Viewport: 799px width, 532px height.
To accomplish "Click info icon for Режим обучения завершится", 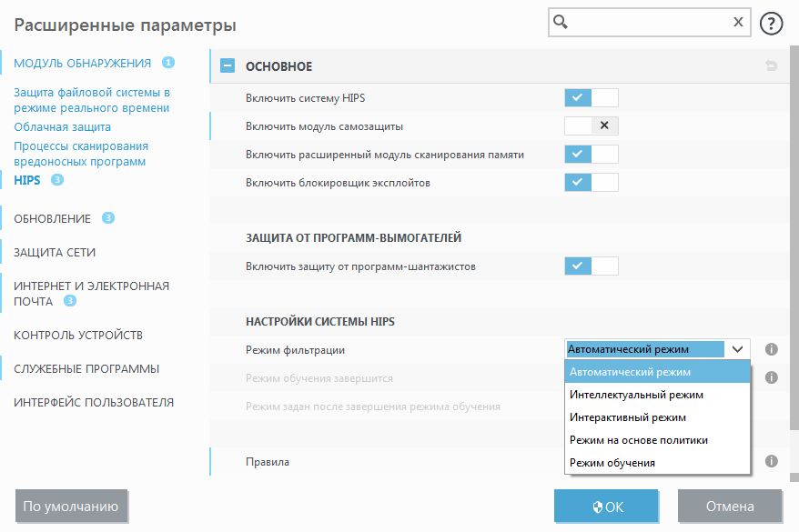I will pos(771,376).
